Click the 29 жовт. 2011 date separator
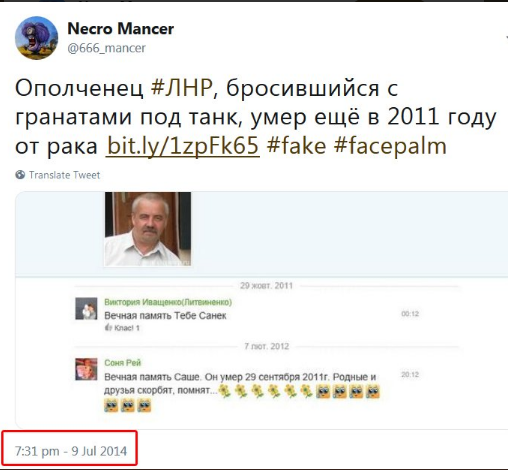508x470 pixels. (x=266, y=286)
